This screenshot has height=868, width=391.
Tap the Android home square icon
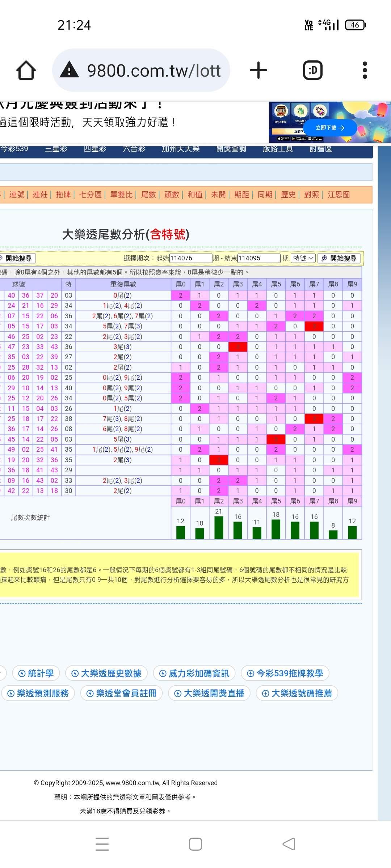(195, 844)
